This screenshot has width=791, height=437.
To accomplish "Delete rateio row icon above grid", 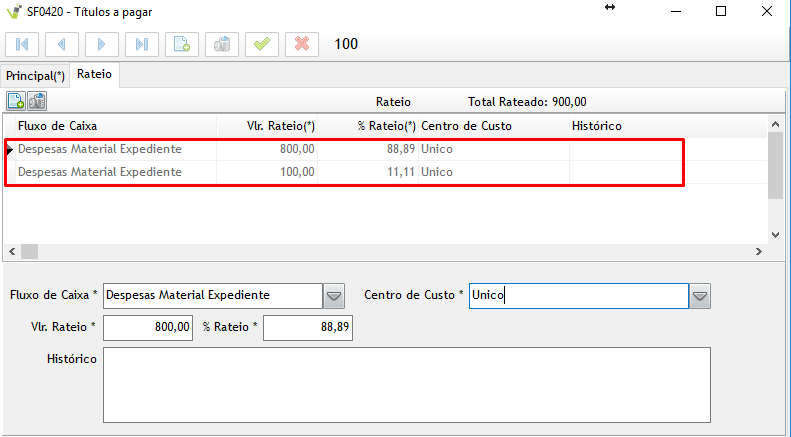I will 37,101.
